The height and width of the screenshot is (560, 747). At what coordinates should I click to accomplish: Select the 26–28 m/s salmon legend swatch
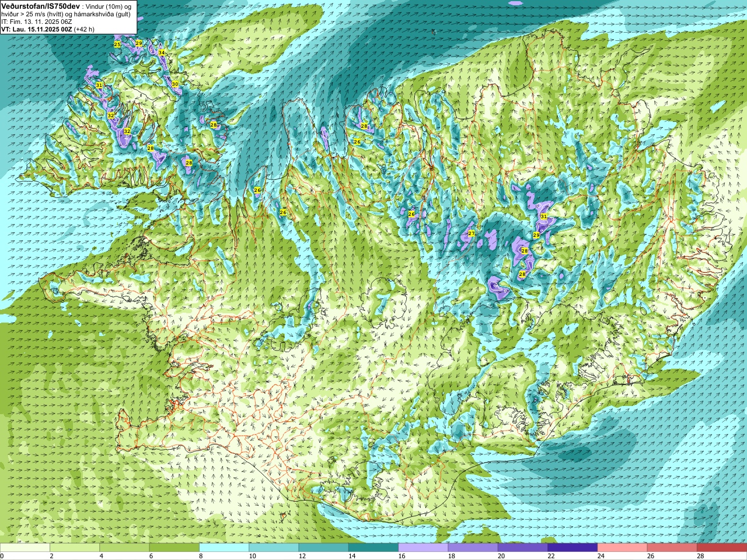click(x=672, y=548)
